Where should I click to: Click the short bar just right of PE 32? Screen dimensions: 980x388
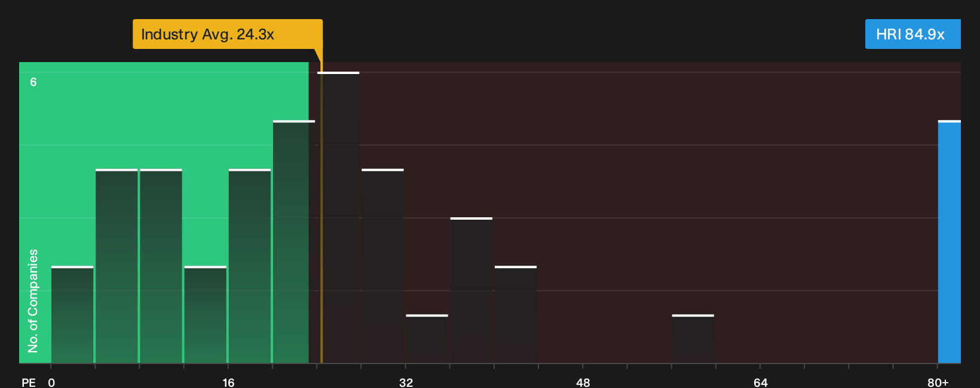pos(427,338)
